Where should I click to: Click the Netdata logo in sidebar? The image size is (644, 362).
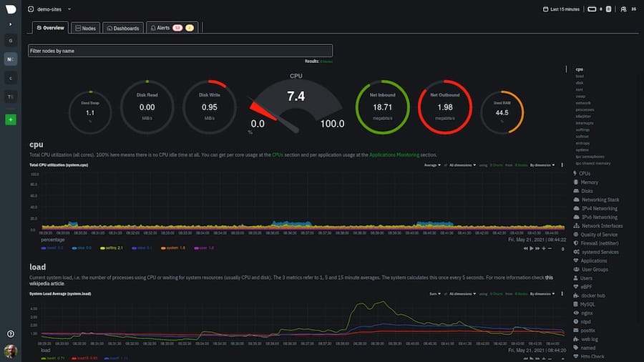(x=10, y=9)
